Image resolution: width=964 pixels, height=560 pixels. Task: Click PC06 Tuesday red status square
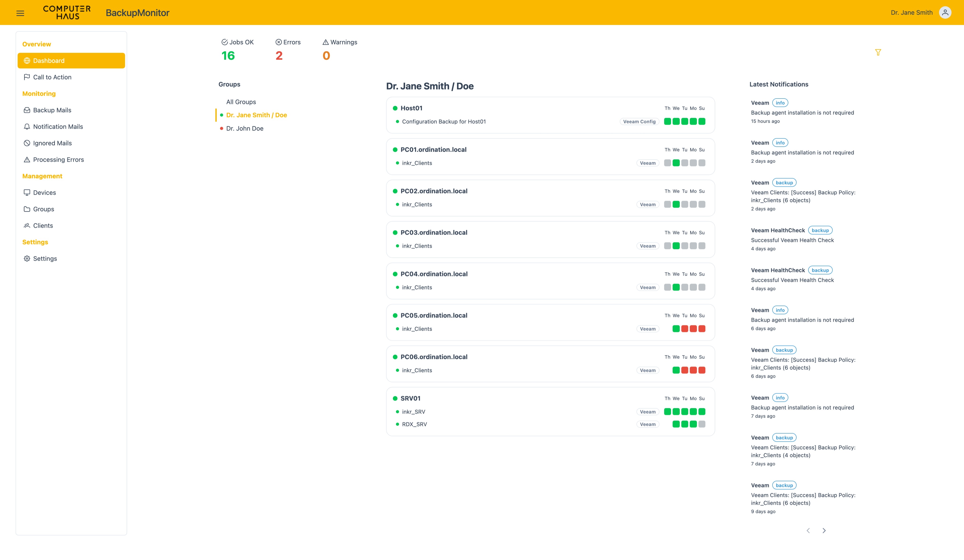[685, 371]
